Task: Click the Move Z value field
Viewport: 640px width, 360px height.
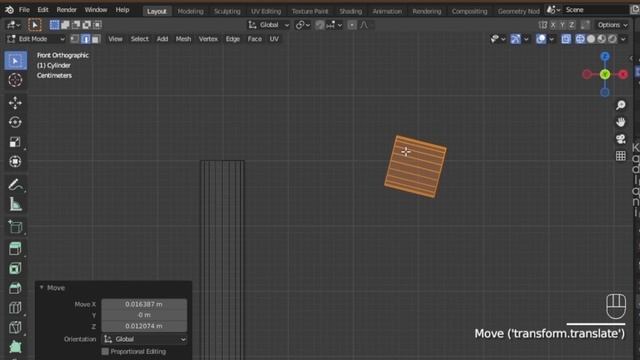Action: (144, 326)
